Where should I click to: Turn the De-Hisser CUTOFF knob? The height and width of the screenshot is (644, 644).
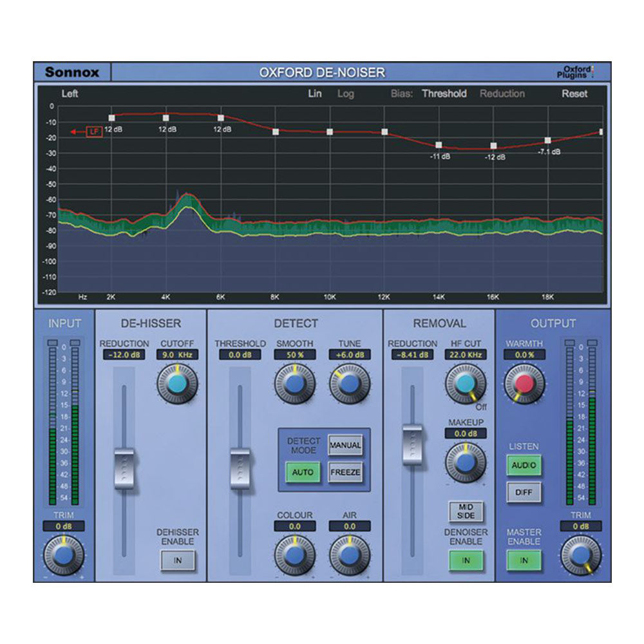[177, 381]
